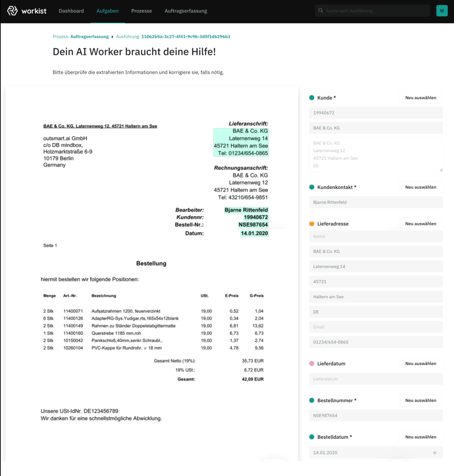This screenshot has width=454, height=476.
Task: Click the Lieferadresse country field DE
Action: (376, 312)
